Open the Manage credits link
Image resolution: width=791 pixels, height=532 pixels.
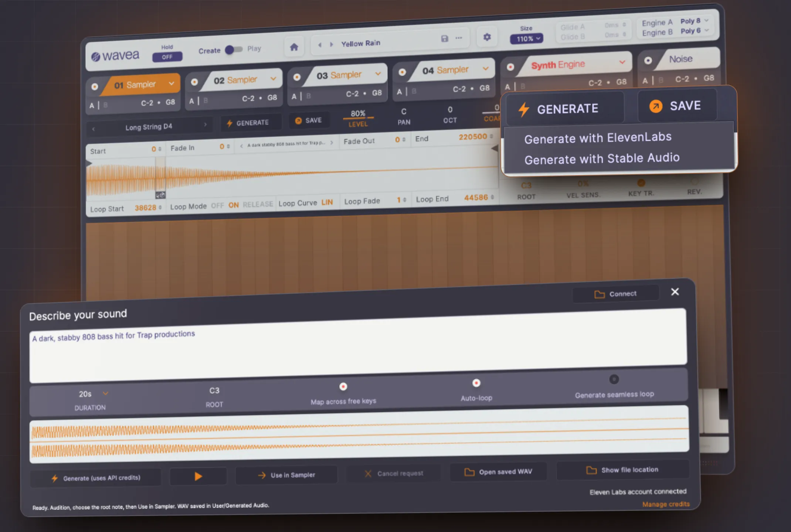point(666,504)
